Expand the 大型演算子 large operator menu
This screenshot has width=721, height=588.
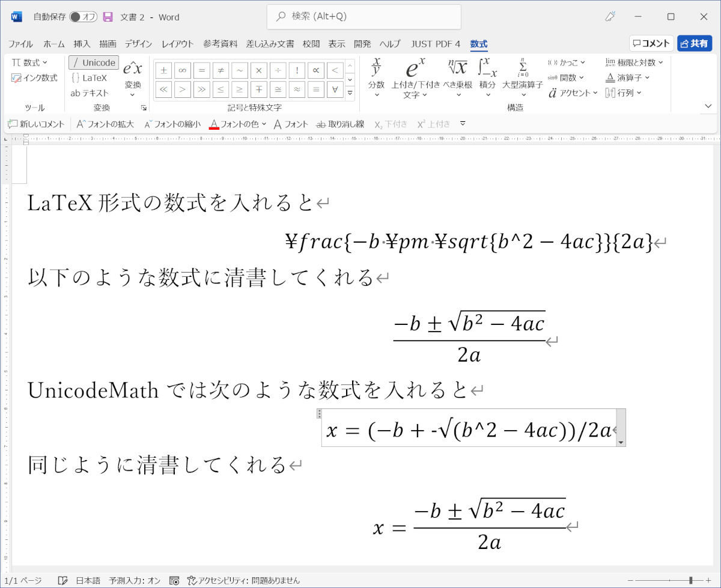[523, 77]
